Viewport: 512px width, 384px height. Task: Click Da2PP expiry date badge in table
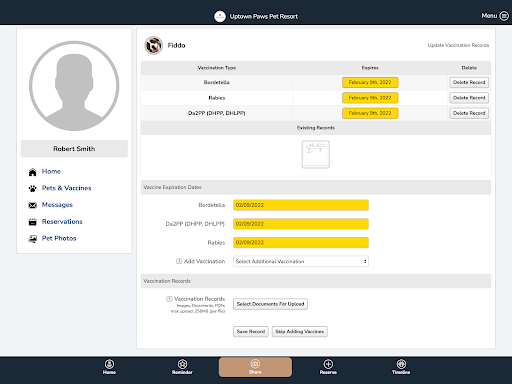tap(370, 113)
